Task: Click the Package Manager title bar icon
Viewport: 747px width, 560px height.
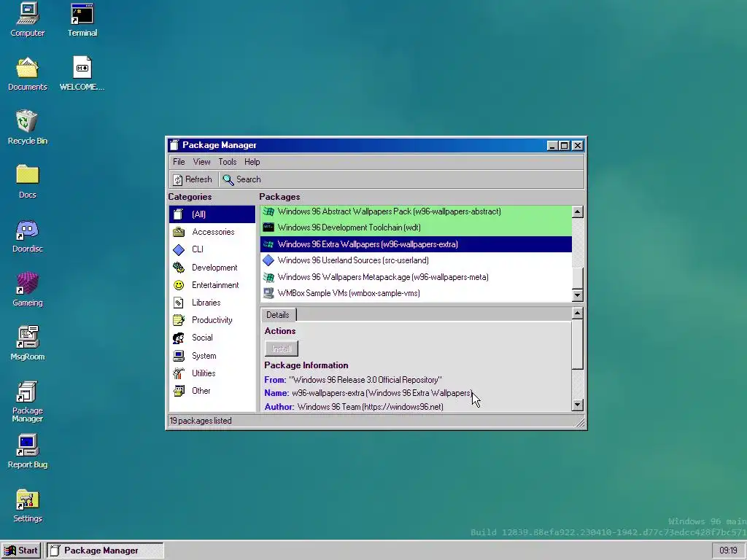Action: click(x=174, y=145)
